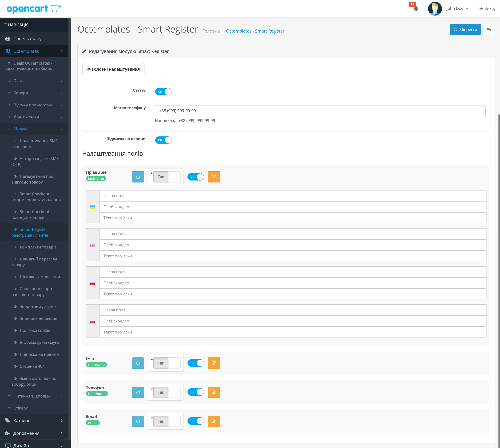Click the Ukrainian flag language icon
The width and height of the screenshot is (500, 448).
pyautogui.click(x=93, y=207)
